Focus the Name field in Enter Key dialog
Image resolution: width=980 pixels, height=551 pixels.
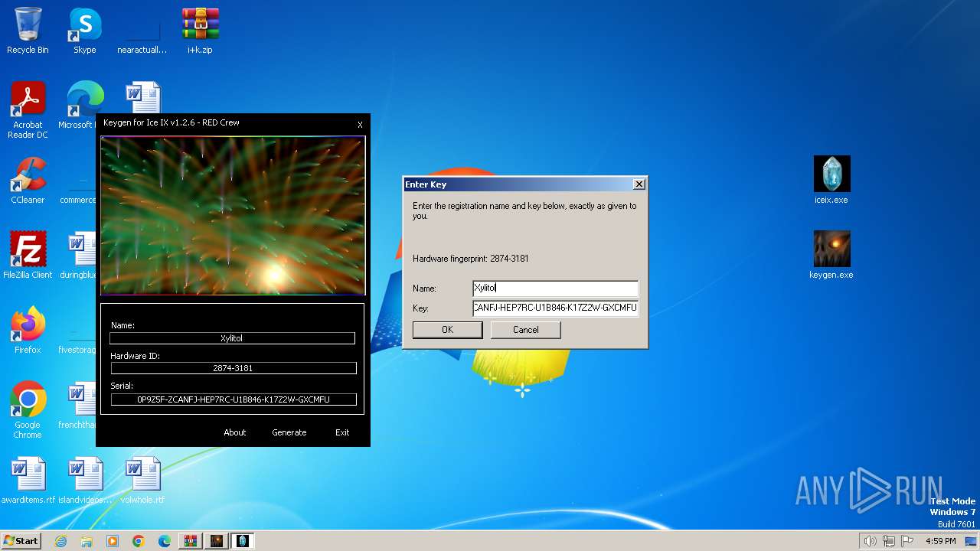[555, 289]
